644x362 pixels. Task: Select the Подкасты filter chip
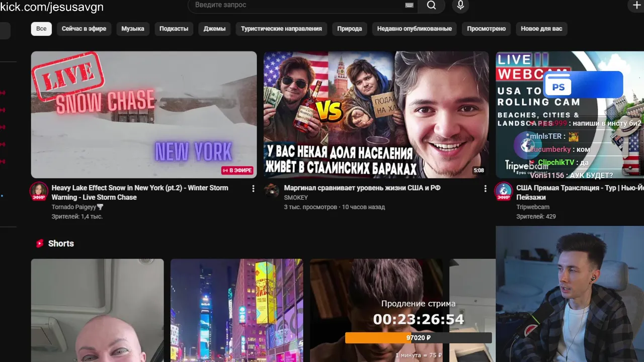pyautogui.click(x=174, y=29)
